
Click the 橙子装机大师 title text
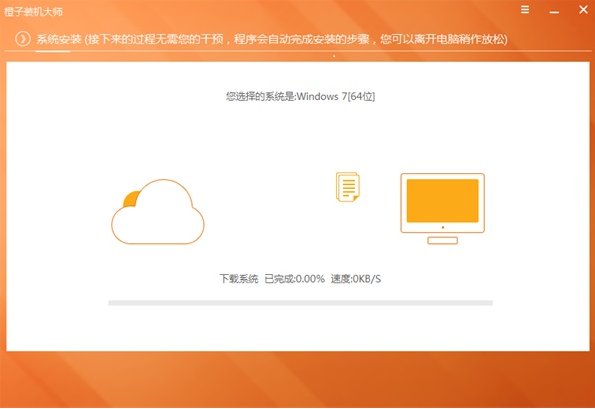click(x=33, y=12)
